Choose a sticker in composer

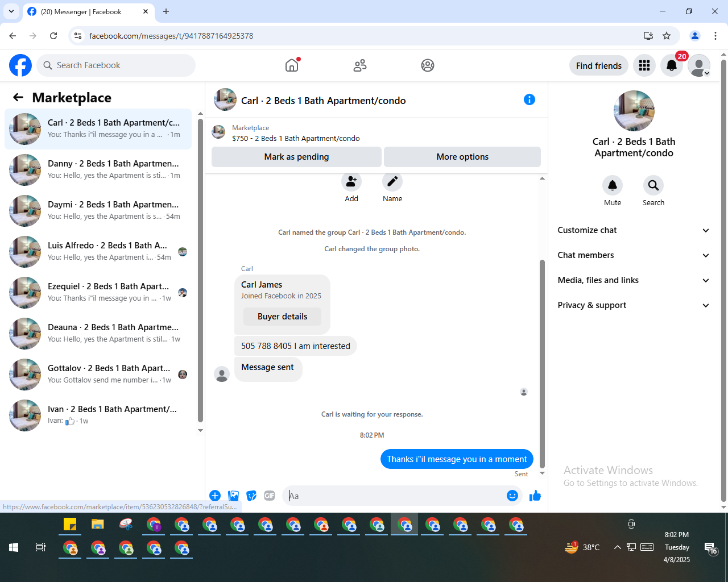(251, 496)
